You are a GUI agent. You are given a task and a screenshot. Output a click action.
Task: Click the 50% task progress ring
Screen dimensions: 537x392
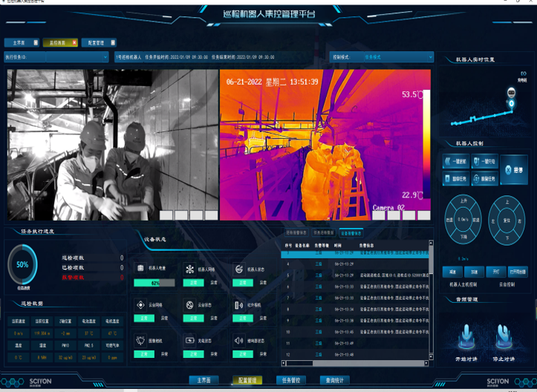(22, 264)
